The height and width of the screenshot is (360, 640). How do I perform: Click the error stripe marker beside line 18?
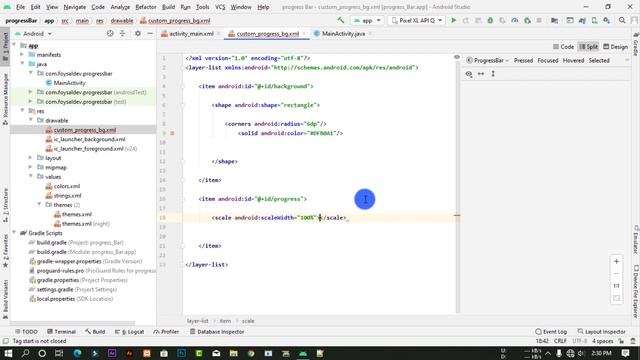[457, 215]
